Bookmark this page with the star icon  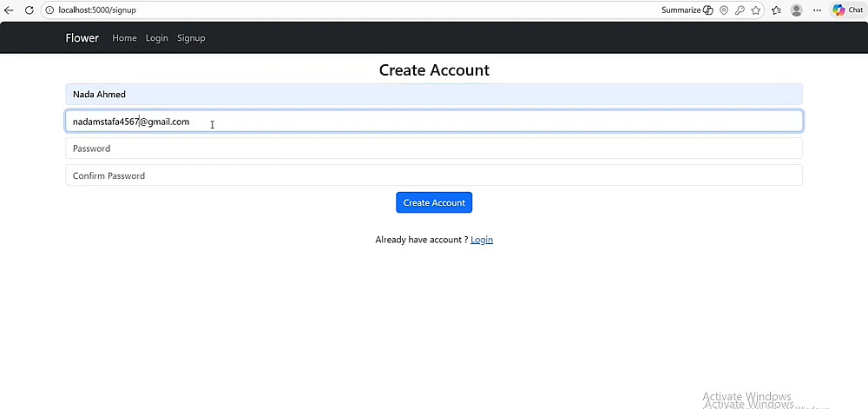756,10
